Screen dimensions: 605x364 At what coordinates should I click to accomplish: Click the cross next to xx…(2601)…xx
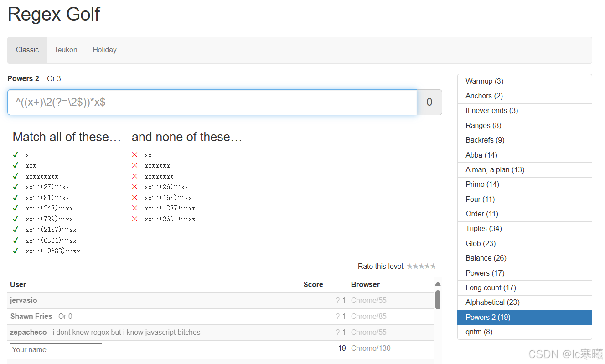(134, 219)
